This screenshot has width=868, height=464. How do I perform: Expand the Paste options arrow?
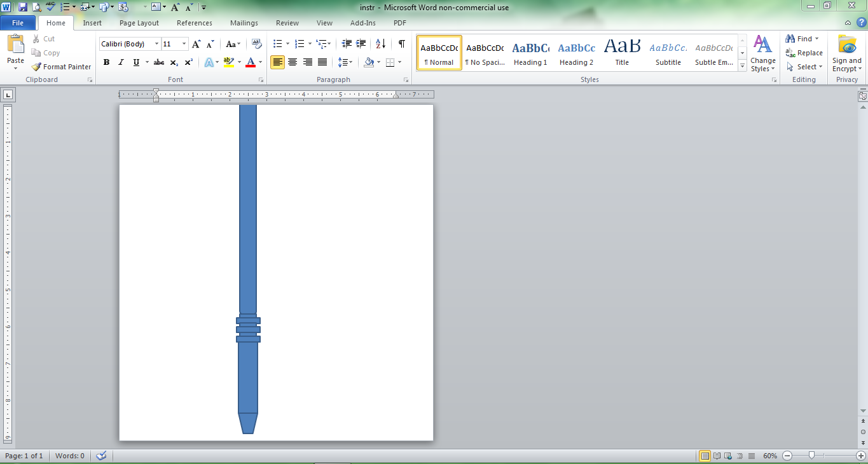15,68
